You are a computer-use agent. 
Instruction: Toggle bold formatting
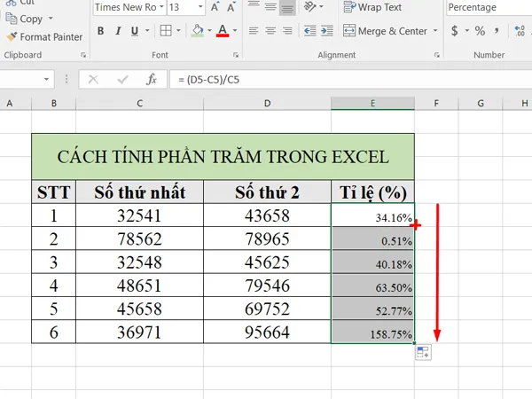(x=101, y=31)
